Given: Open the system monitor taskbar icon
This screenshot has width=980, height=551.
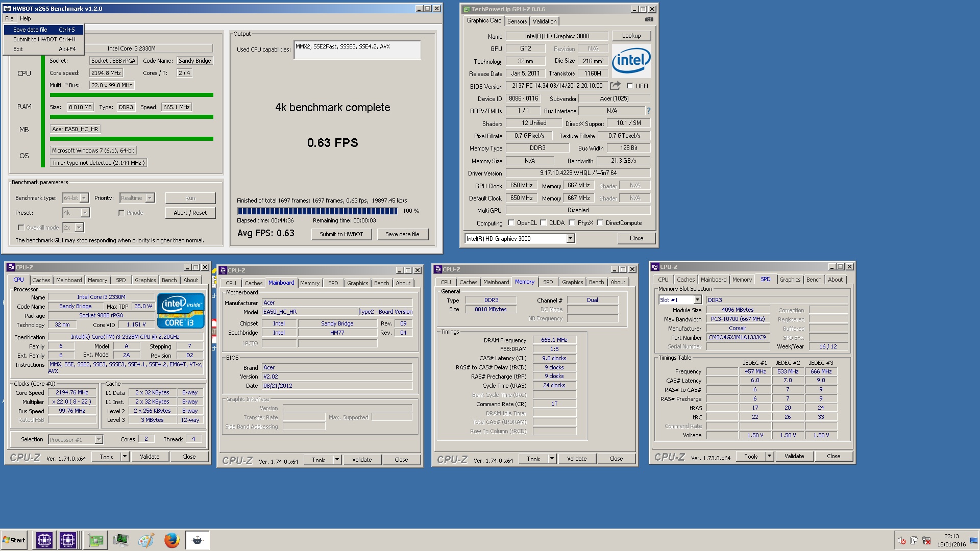Looking at the screenshot, I should pos(121,540).
